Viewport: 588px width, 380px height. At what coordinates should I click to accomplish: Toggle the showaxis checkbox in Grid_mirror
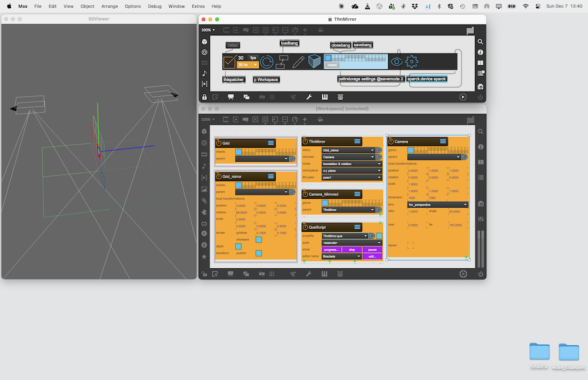259,239
